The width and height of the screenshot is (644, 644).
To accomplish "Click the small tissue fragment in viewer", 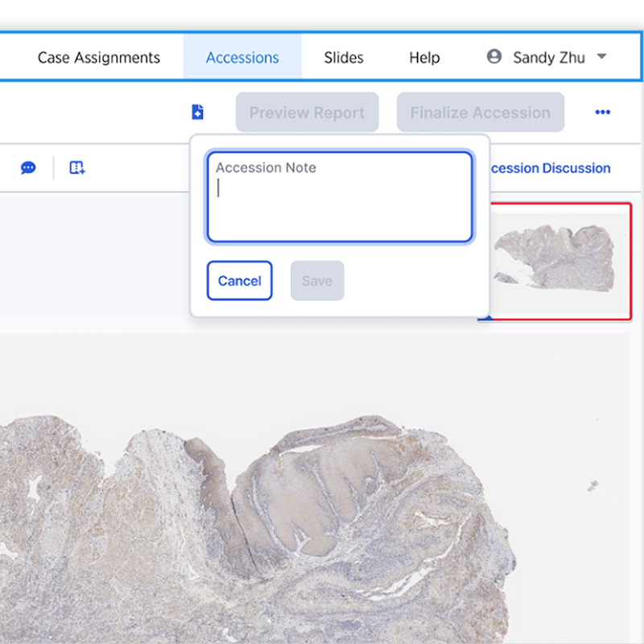I will point(592,486).
